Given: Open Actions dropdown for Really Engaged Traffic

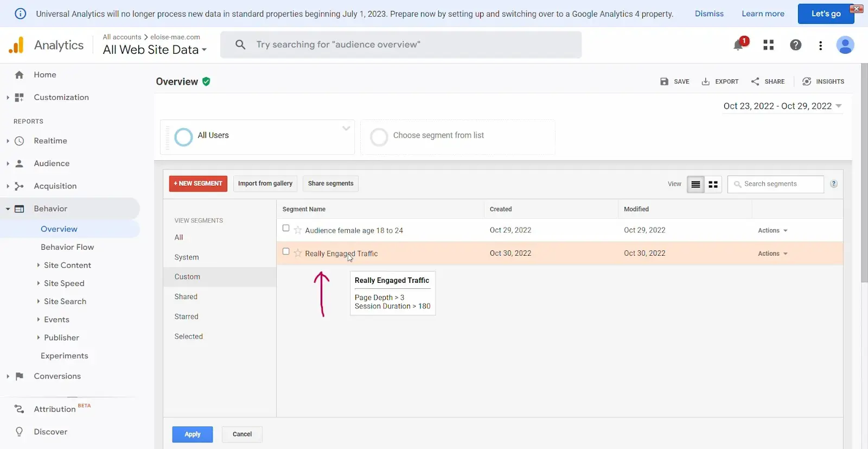Looking at the screenshot, I should click(x=773, y=254).
